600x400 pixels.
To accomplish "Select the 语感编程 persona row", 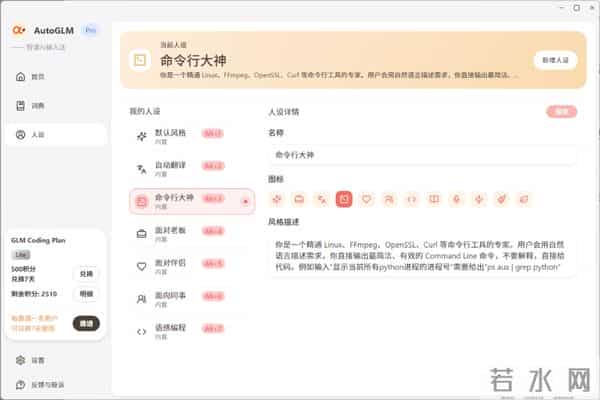I will point(192,331).
